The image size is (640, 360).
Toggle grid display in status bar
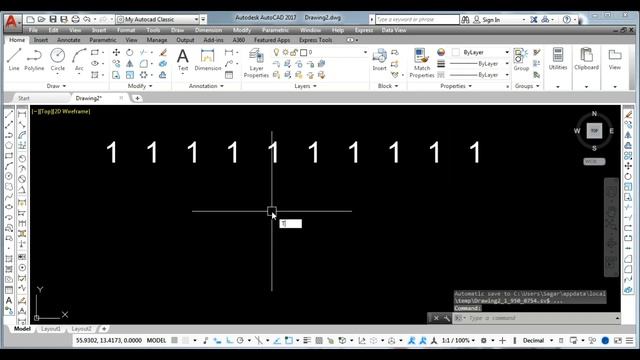click(175, 340)
